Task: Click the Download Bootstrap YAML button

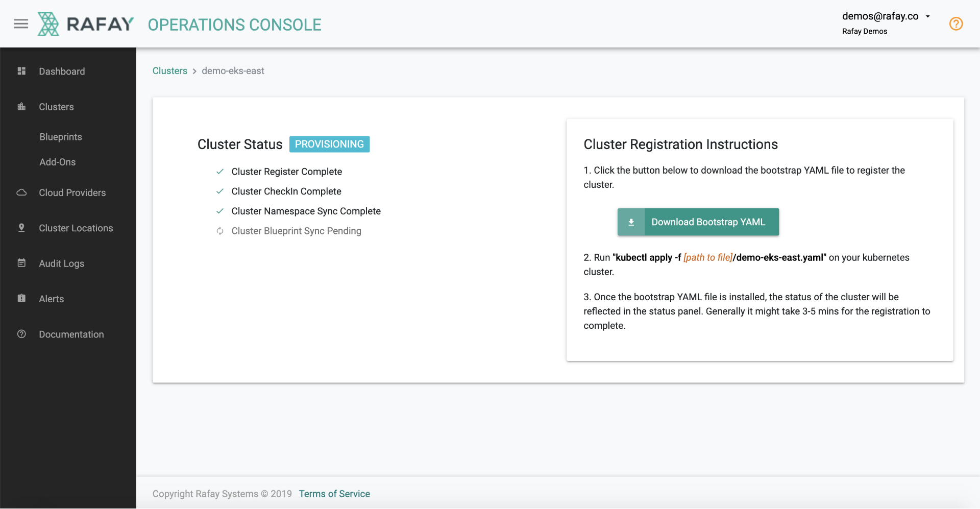Action: point(698,222)
